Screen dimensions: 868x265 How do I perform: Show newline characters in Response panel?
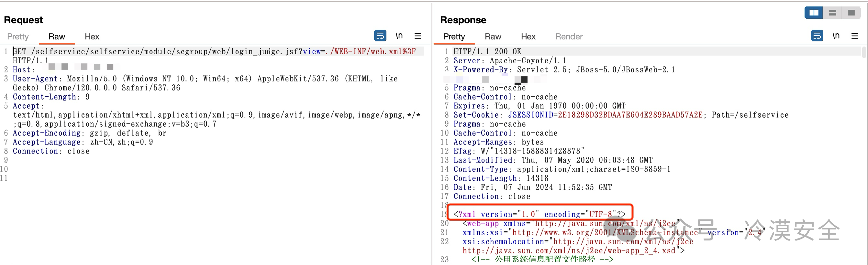[x=836, y=36]
